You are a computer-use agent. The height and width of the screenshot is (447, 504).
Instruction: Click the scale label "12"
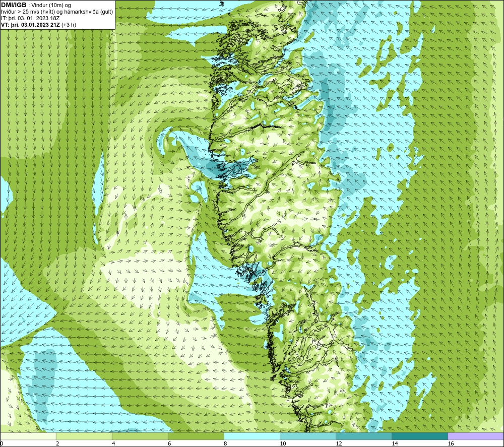(339, 443)
